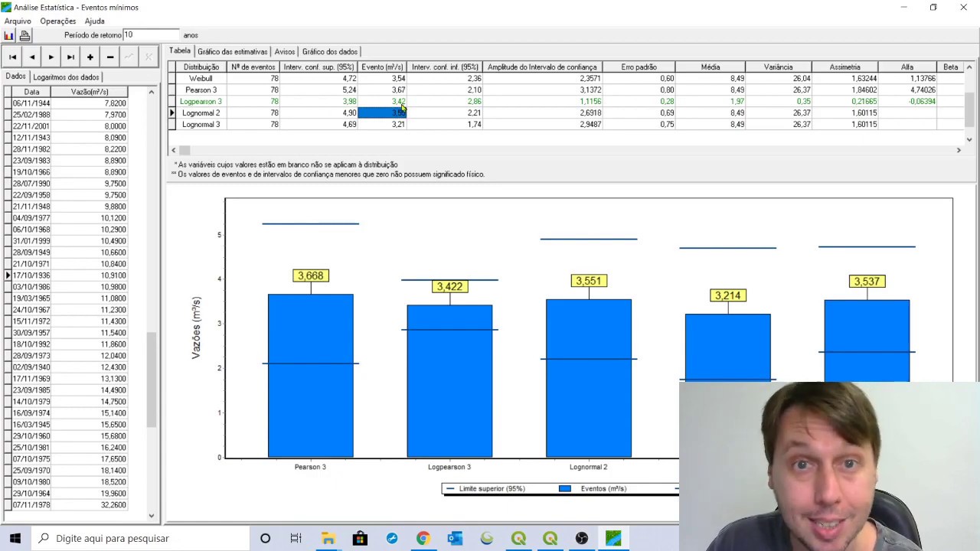The width and height of the screenshot is (980, 551).
Task: Go to the next record in navigator
Action: pos(51,57)
